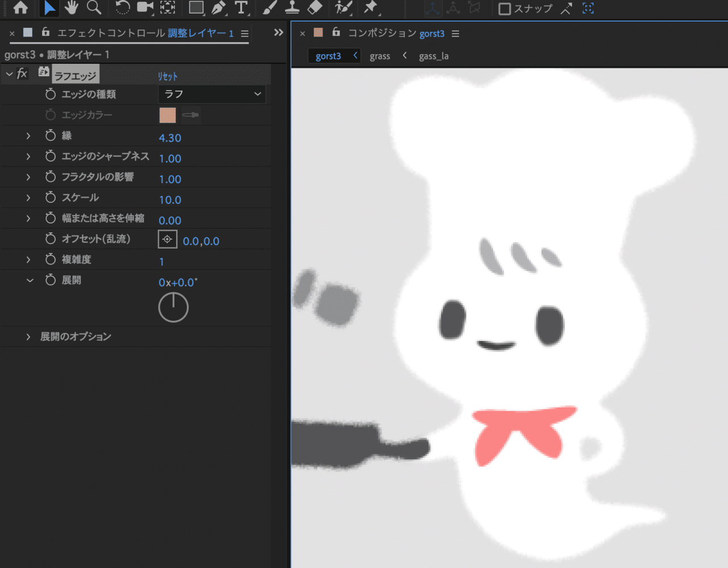This screenshot has height=568, width=728.
Task: Click the オフセット(乱流) point picker button
Action: 167,239
